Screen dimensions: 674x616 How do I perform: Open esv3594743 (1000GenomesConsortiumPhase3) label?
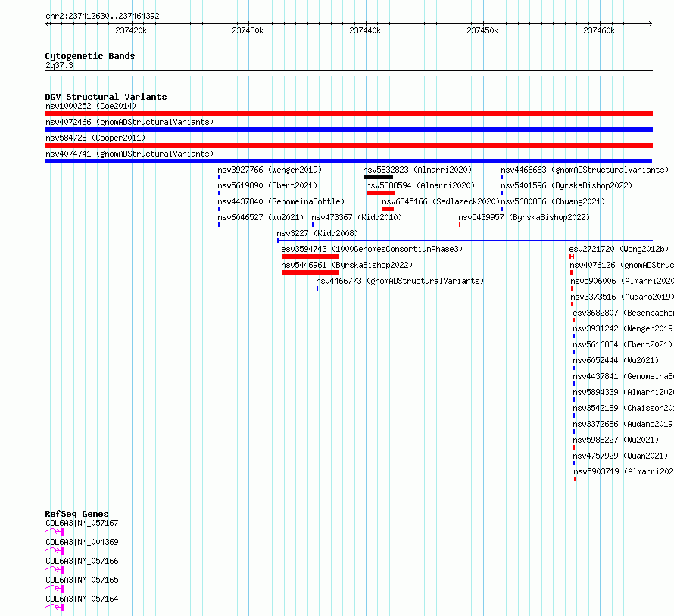tap(372, 249)
